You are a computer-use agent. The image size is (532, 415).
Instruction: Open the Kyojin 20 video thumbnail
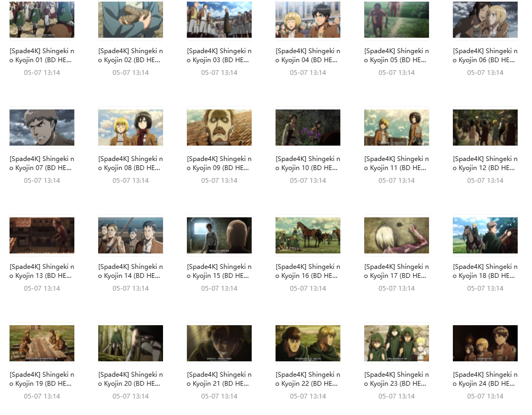131,343
